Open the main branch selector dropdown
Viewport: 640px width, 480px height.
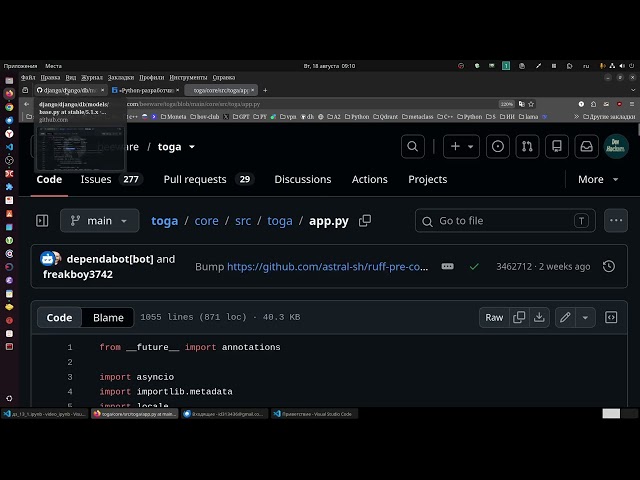tap(100, 221)
